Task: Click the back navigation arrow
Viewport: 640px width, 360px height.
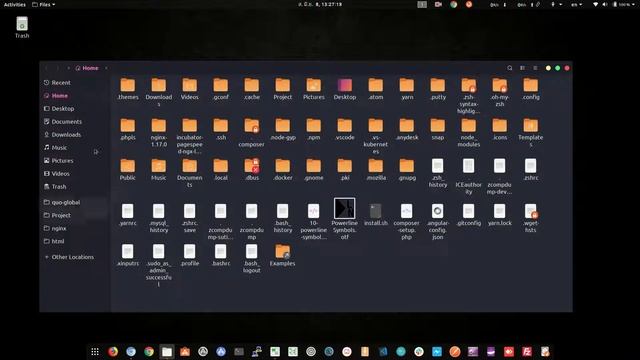Action: [47, 68]
